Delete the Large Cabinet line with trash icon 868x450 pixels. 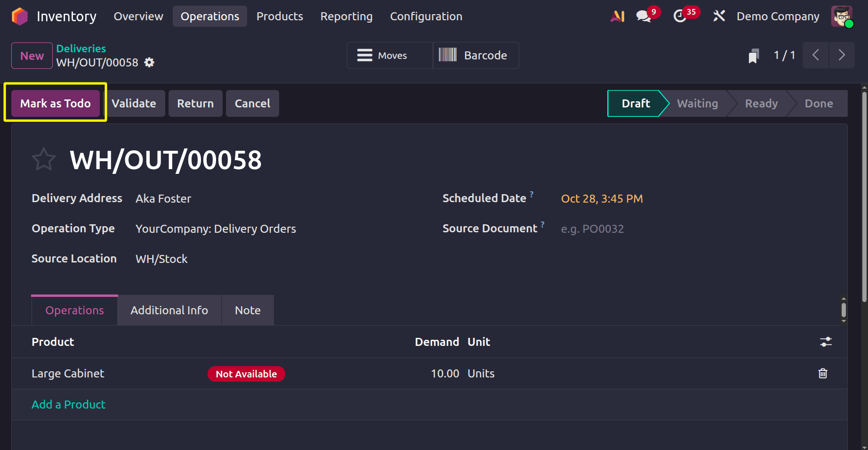(822, 373)
